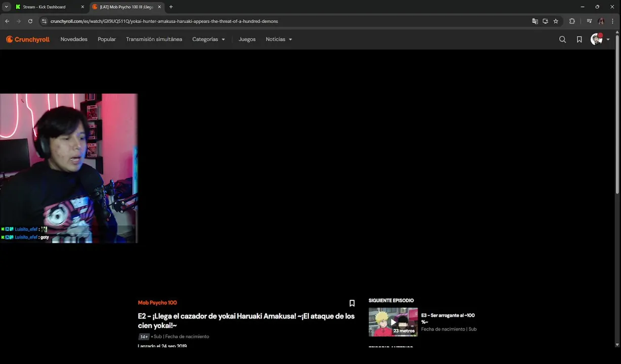
Task: Open the Mob Psycho 100 series link
Action: coord(157,303)
